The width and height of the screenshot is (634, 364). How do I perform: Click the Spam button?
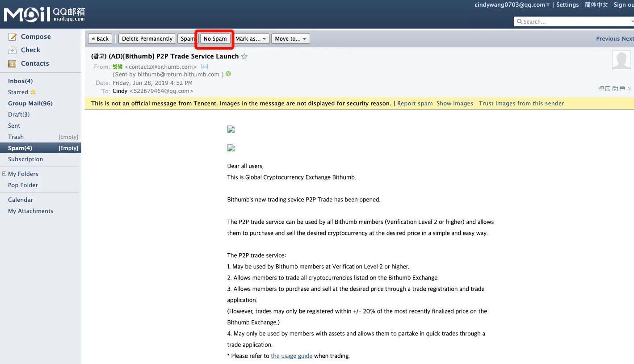pyautogui.click(x=187, y=39)
